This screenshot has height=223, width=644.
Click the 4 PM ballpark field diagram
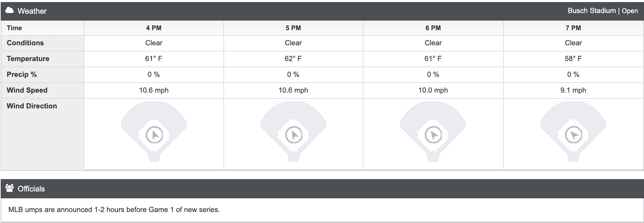click(154, 132)
